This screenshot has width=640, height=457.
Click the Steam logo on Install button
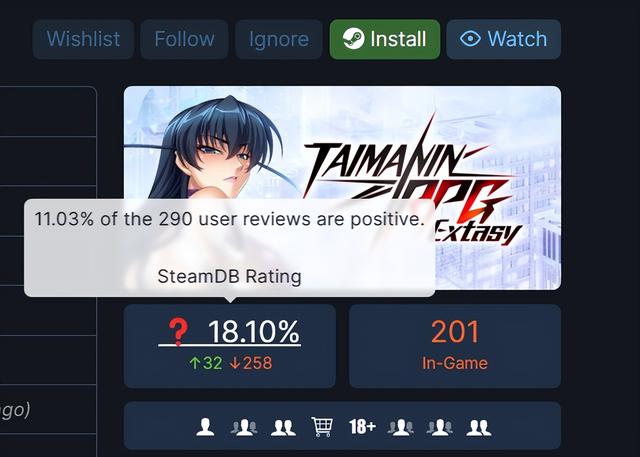[x=353, y=39]
